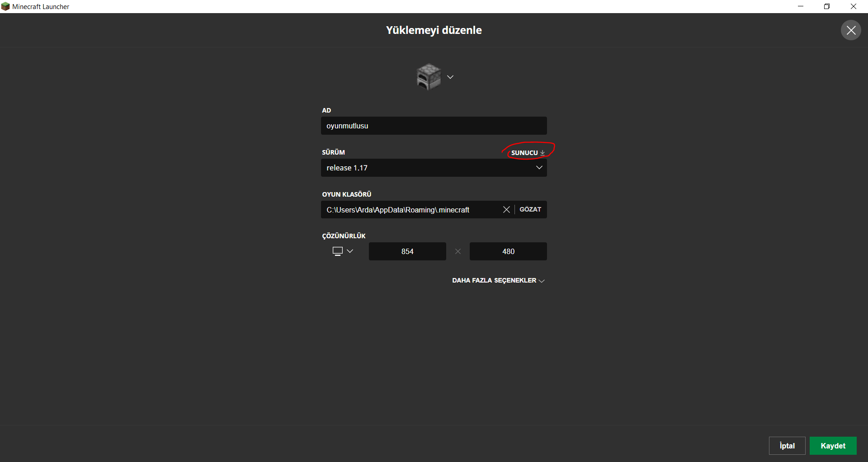Close the Minecraft Launcher window
Screen dimensions: 868x462
click(854, 6)
